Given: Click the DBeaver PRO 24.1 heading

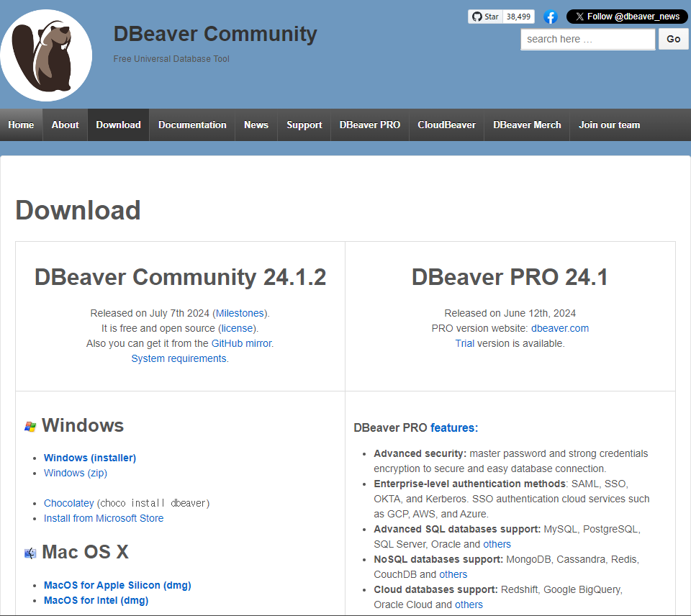Looking at the screenshot, I should coord(510,277).
